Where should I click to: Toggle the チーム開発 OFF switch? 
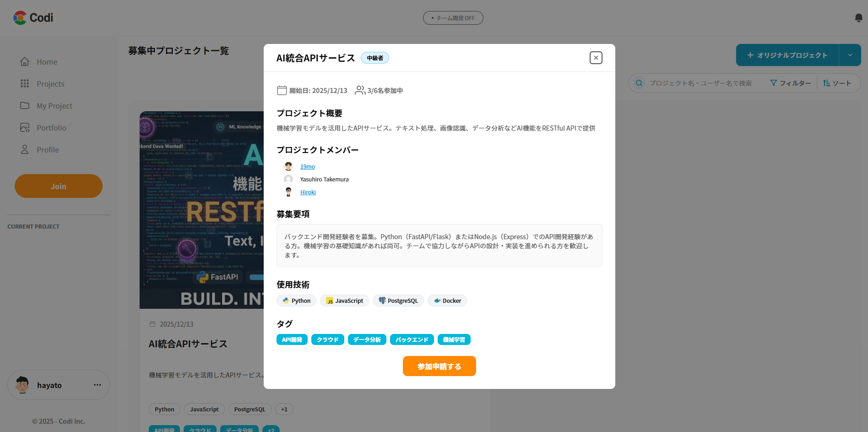coord(453,18)
